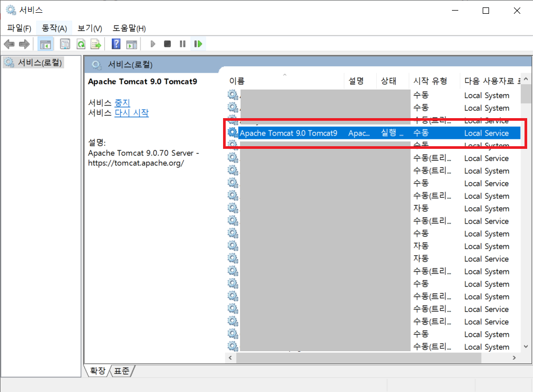Click the right arrow of horizontal scrollbar

514,358
